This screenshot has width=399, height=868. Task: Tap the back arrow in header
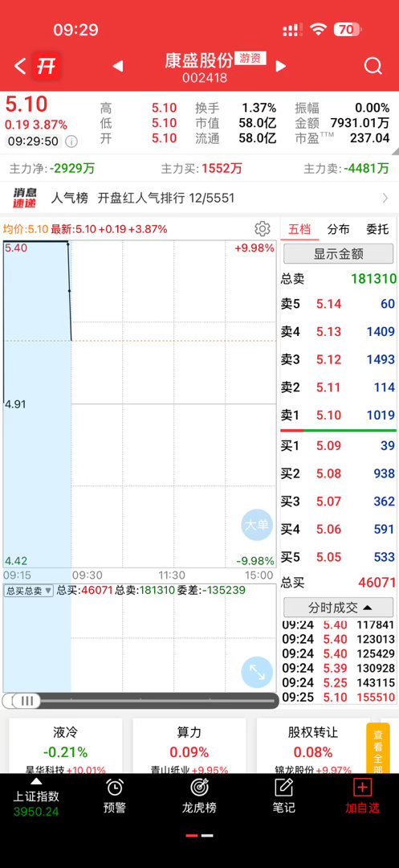(x=20, y=67)
